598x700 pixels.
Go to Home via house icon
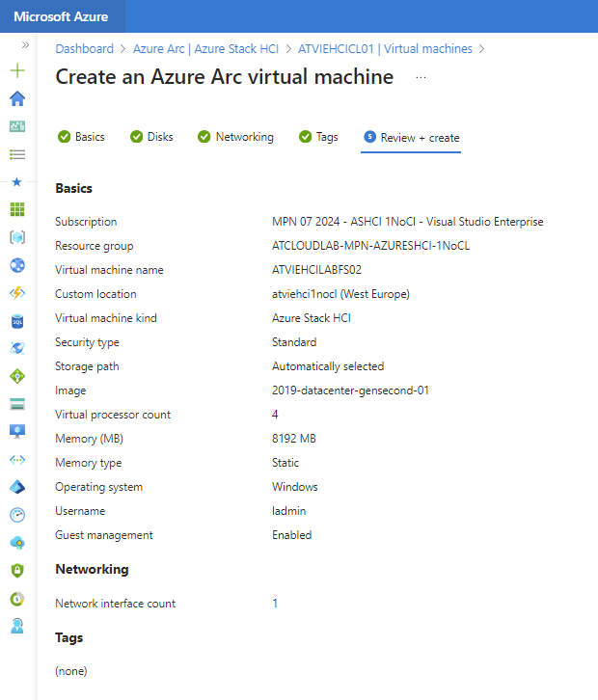pyautogui.click(x=17, y=98)
